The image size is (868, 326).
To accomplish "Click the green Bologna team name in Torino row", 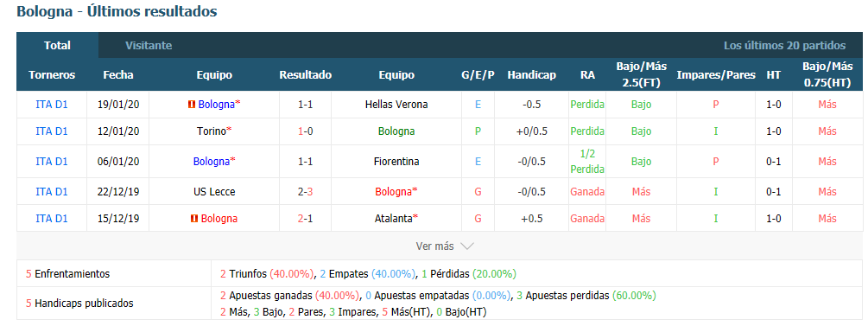I will click(396, 131).
